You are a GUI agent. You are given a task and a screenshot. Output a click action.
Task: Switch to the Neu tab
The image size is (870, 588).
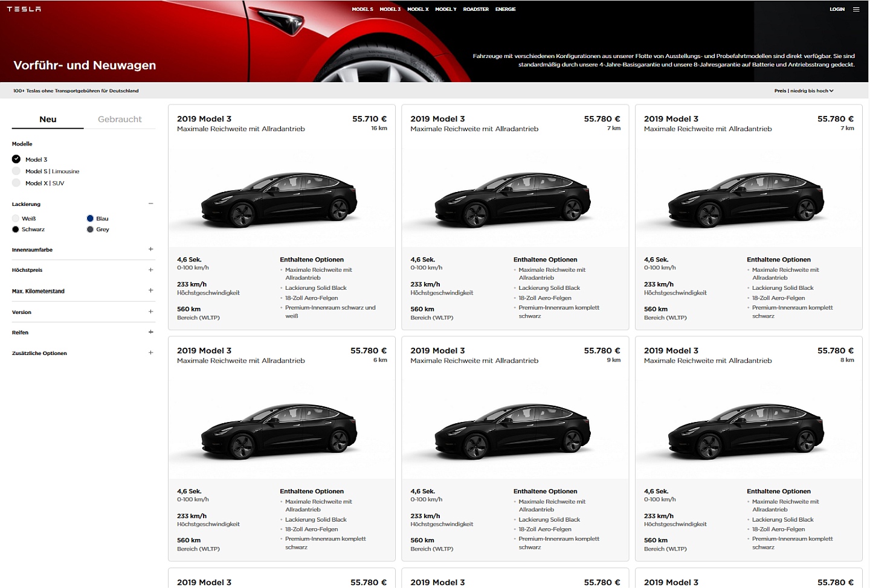(48, 119)
